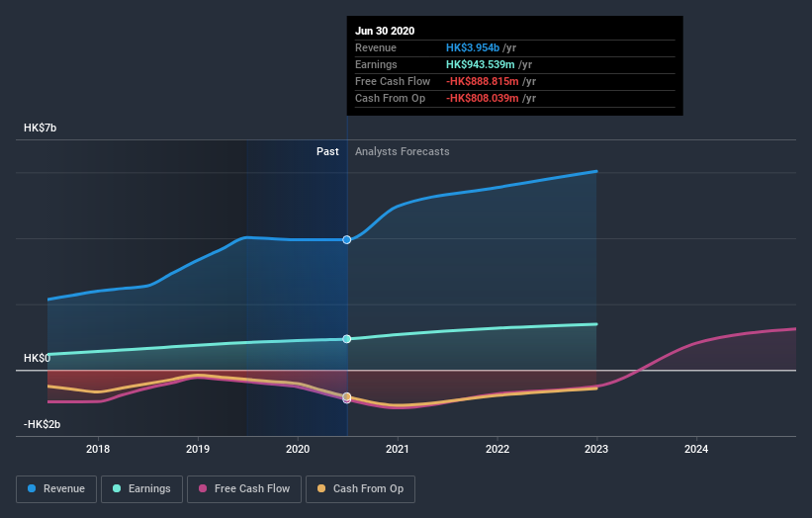812x518 pixels.
Task: Click the Revenue row label in tooltip
Action: (376, 47)
